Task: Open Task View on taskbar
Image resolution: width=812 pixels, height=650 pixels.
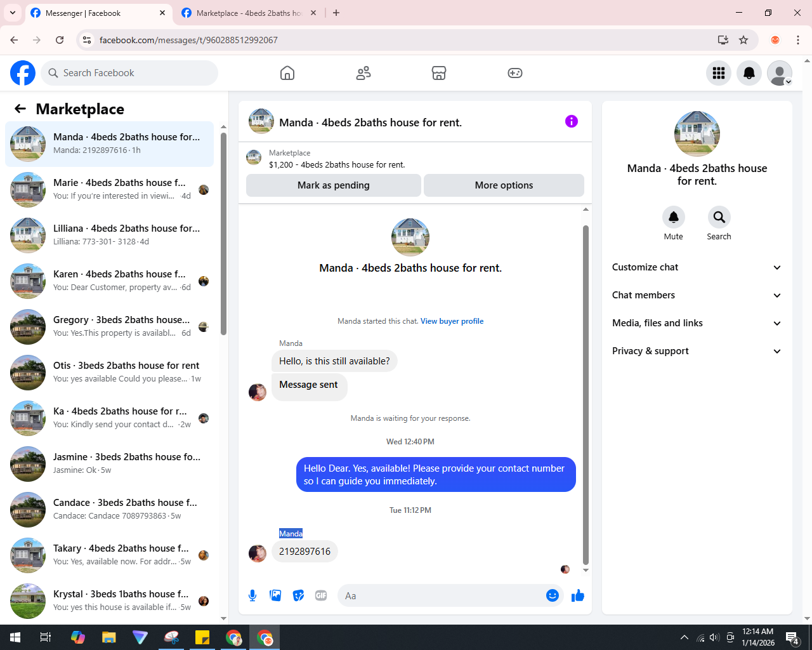Action: [x=46, y=637]
